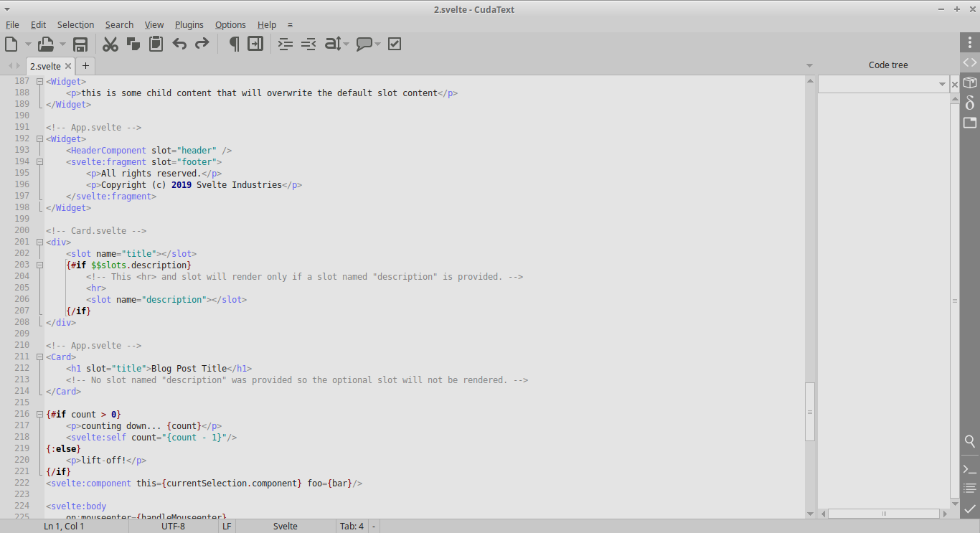Collapse the fold at line 201

[x=40, y=242]
